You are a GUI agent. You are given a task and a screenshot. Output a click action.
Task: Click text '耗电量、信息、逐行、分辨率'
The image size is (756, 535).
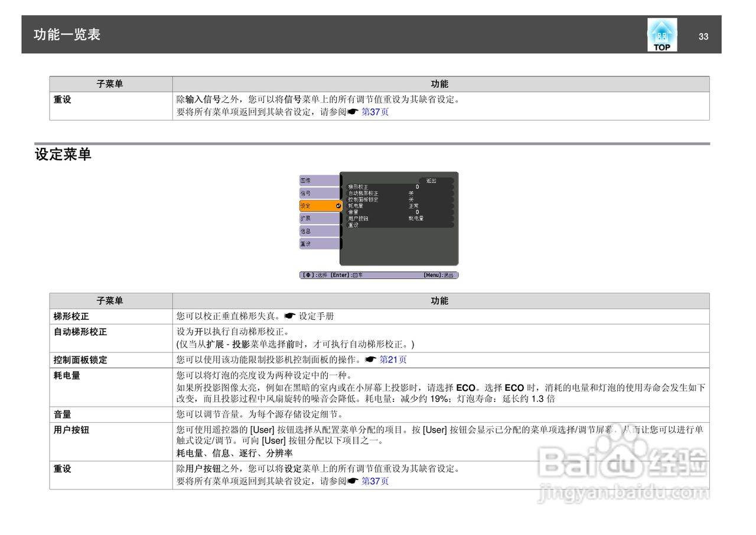235,453
